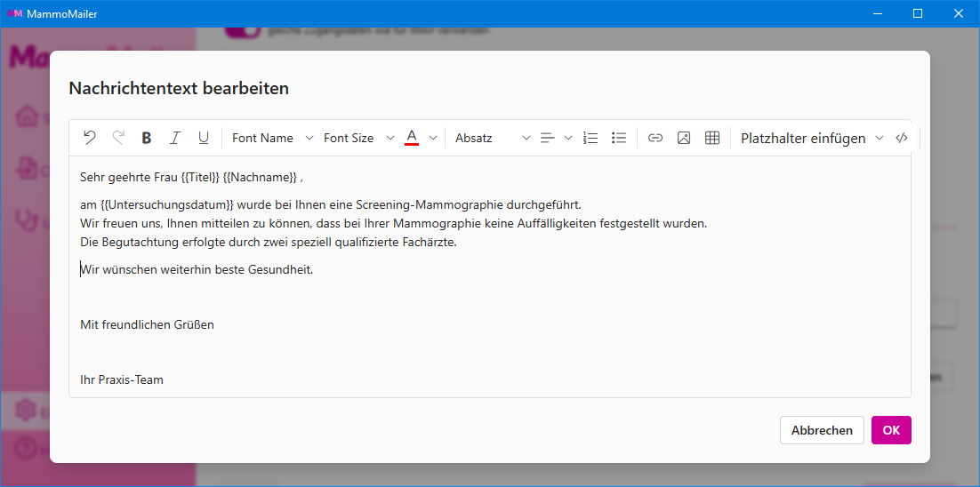980x487 pixels.
Task: Confirm with the OK button
Action: (x=891, y=430)
